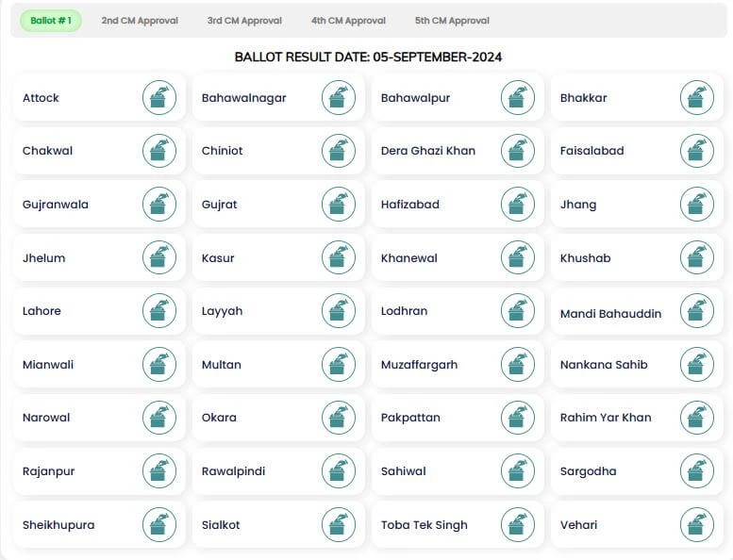Viewport: 733px width, 560px height.
Task: Open the Mandi Bahauddin district results
Action: click(610, 314)
